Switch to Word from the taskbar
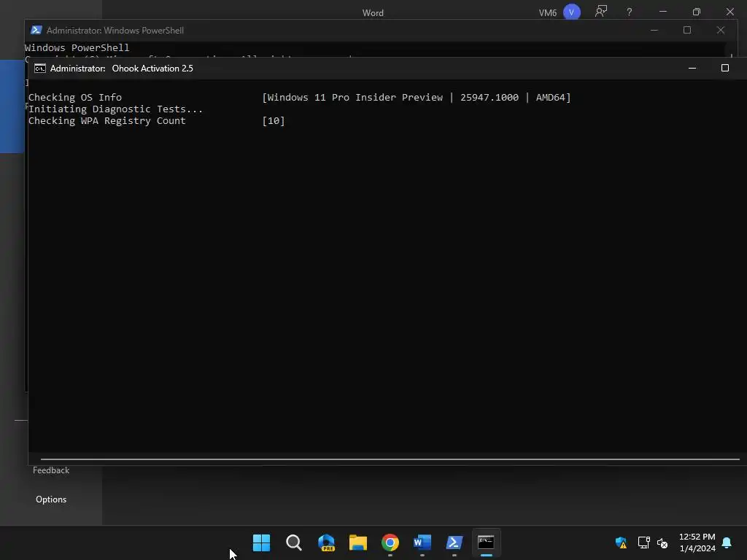 point(422,542)
